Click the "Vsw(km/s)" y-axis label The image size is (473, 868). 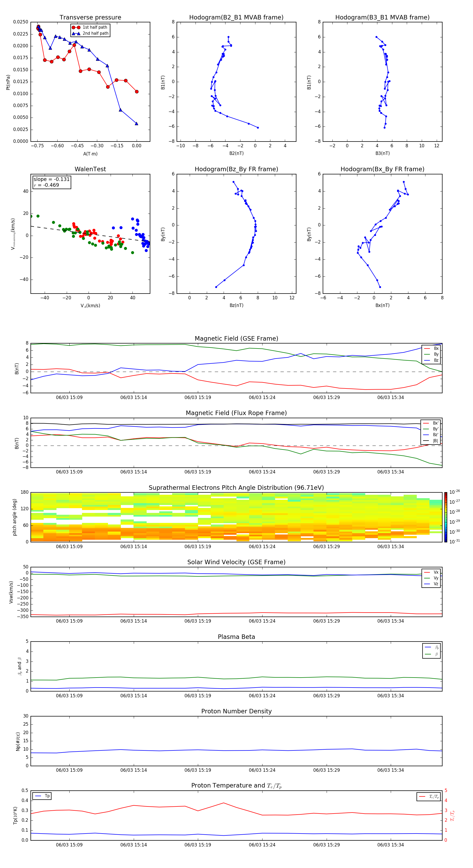[11, 592]
